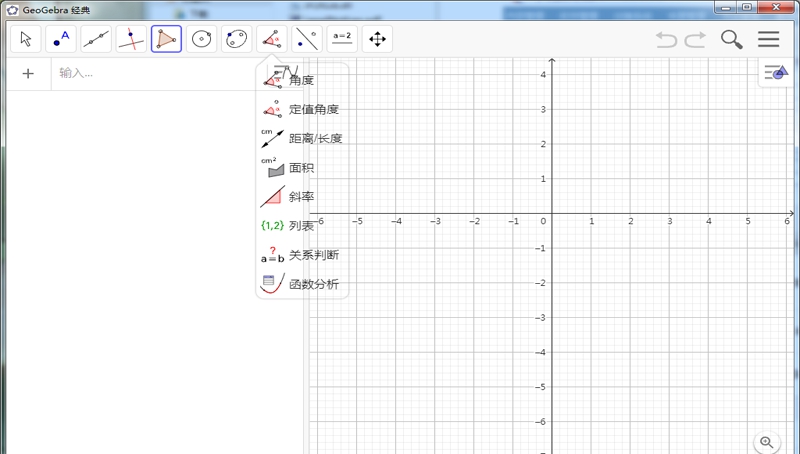Select the Slider a=2 tool
Viewport: 800px width, 454px height.
click(x=342, y=39)
